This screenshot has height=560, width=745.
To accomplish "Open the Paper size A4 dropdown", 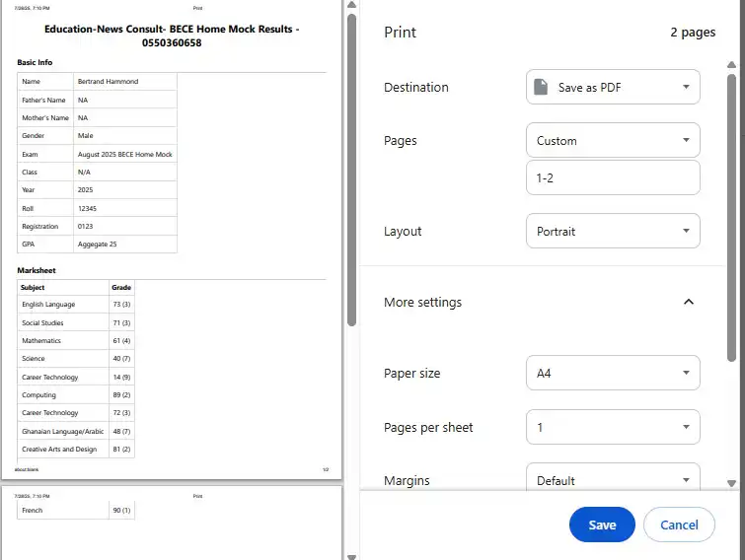I will [612, 373].
